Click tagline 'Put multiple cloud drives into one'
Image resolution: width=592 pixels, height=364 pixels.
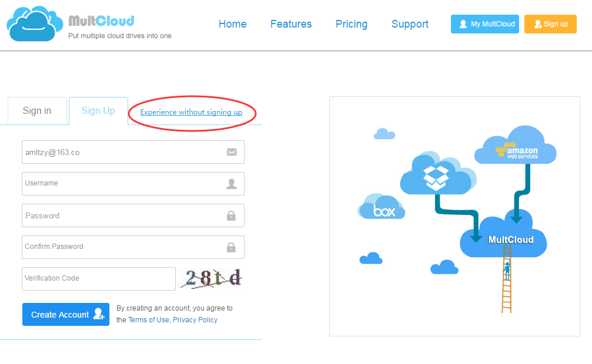pos(120,36)
